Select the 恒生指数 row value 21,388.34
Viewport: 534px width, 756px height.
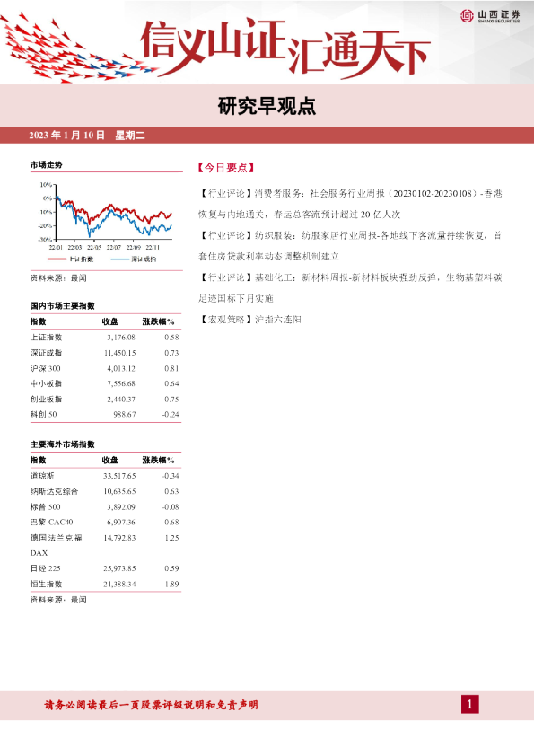click(x=119, y=584)
